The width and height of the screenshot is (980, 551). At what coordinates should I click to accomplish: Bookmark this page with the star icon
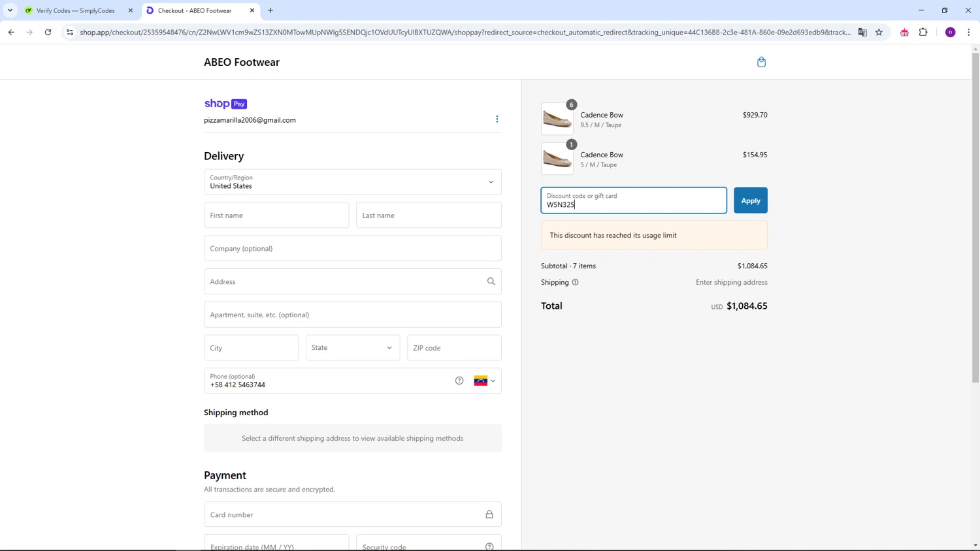879,32
